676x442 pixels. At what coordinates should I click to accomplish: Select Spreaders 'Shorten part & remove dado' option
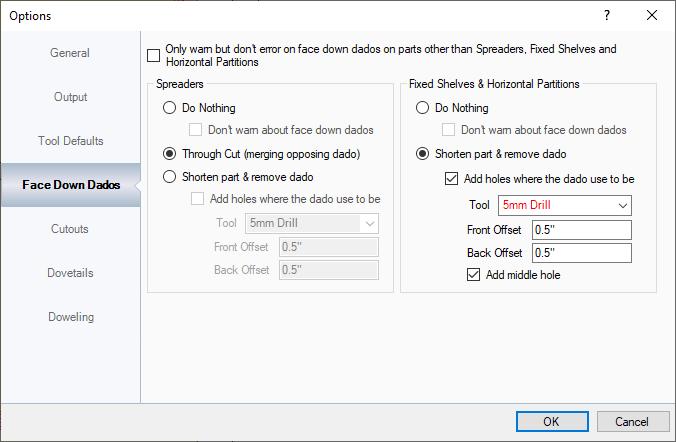(x=169, y=177)
